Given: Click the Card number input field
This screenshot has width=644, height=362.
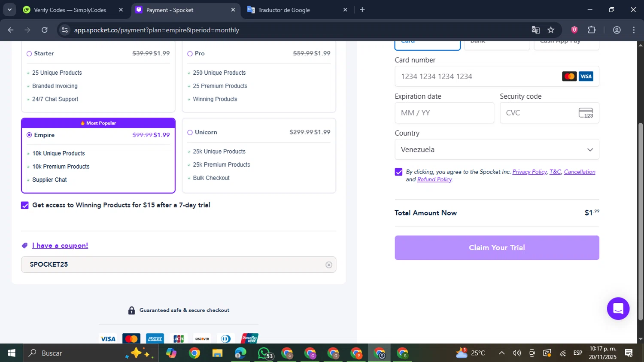Looking at the screenshot, I should [497, 76].
